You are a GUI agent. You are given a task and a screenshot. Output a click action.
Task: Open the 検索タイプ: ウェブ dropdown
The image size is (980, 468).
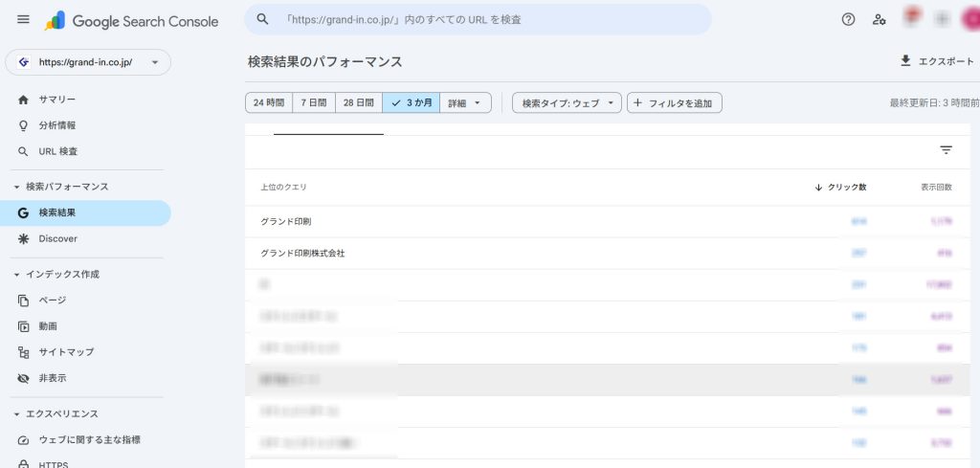click(x=567, y=103)
